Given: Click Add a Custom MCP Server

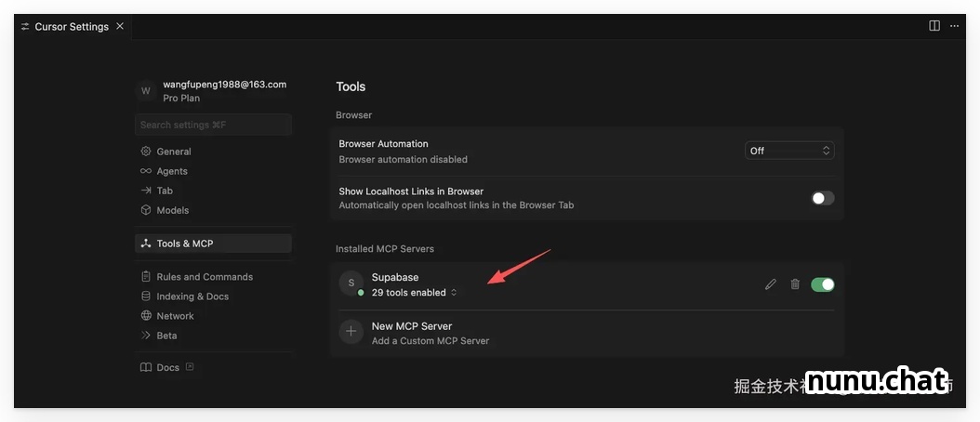Looking at the screenshot, I should click(x=430, y=340).
